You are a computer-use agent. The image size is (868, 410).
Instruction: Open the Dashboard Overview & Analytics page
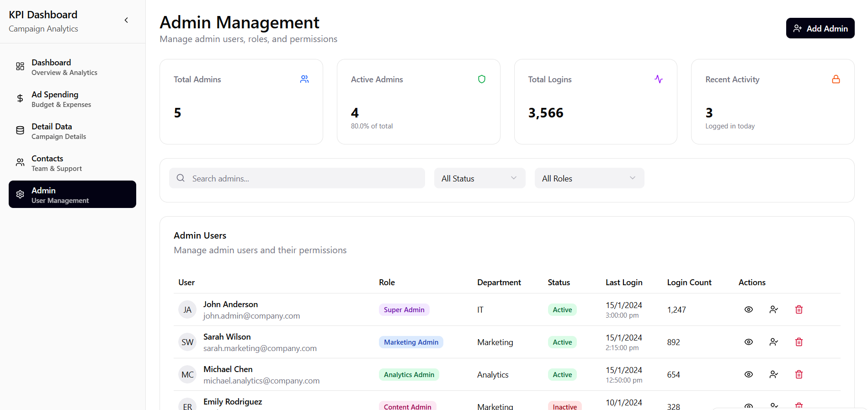(x=72, y=67)
